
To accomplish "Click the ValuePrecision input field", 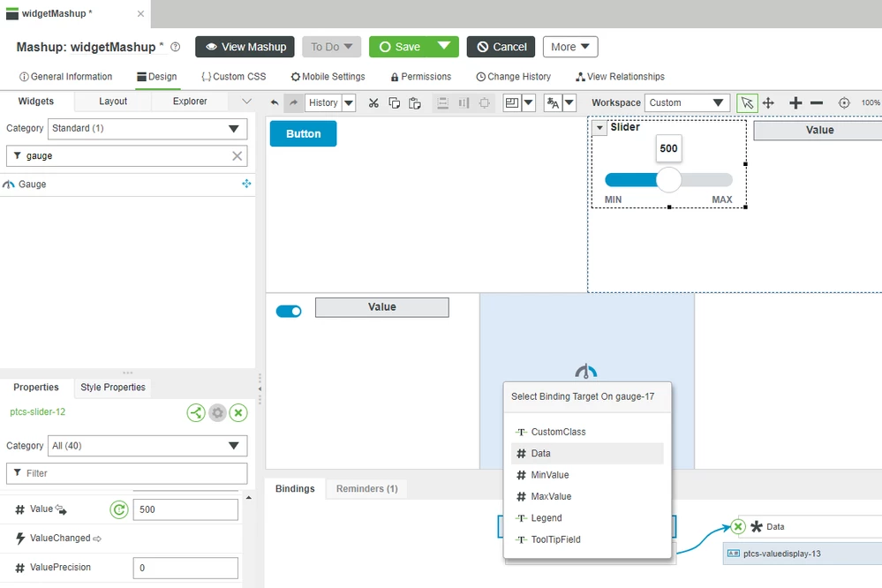I will [185, 568].
